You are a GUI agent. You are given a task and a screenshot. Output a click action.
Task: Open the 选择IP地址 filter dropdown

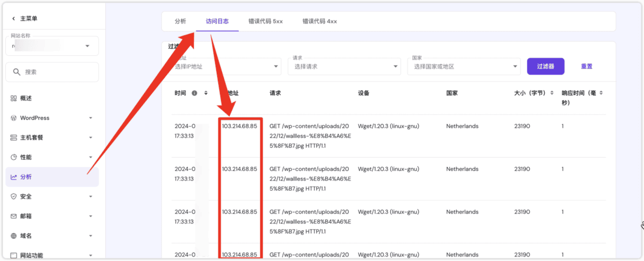(x=225, y=66)
